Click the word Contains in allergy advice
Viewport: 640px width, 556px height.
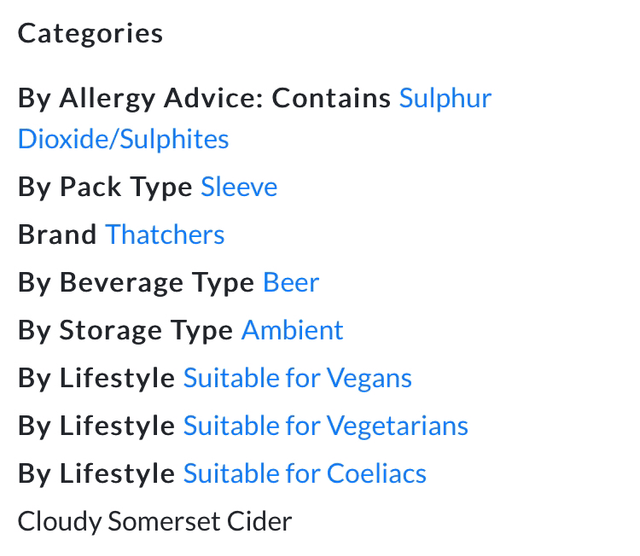pyautogui.click(x=331, y=99)
